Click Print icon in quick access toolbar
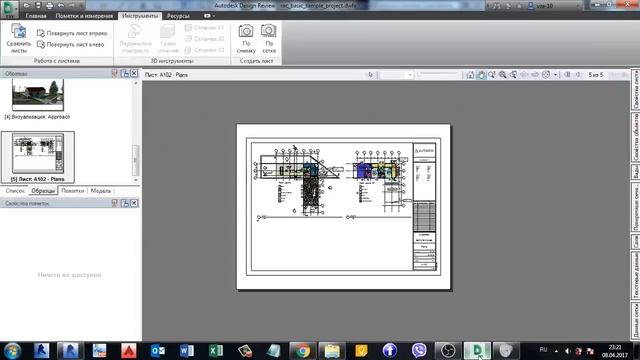640x360 pixels. 49,5
